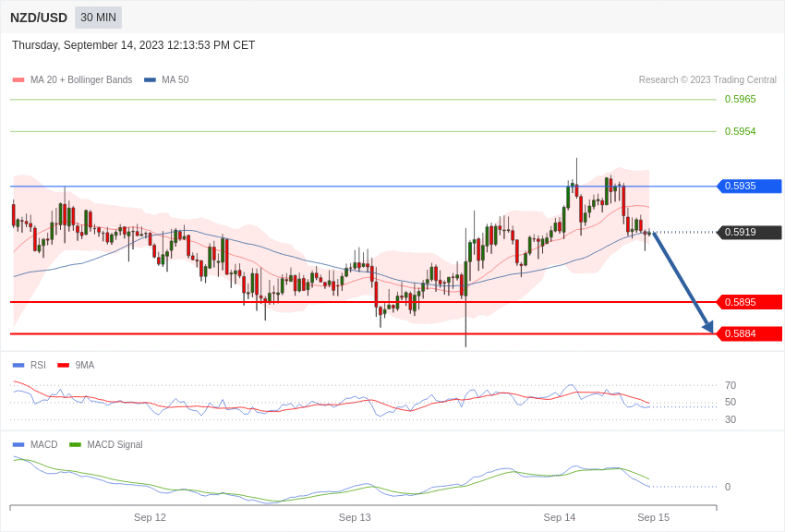The image size is (785, 532).
Task: Click the Sep 12 date axis label
Action: [150, 517]
